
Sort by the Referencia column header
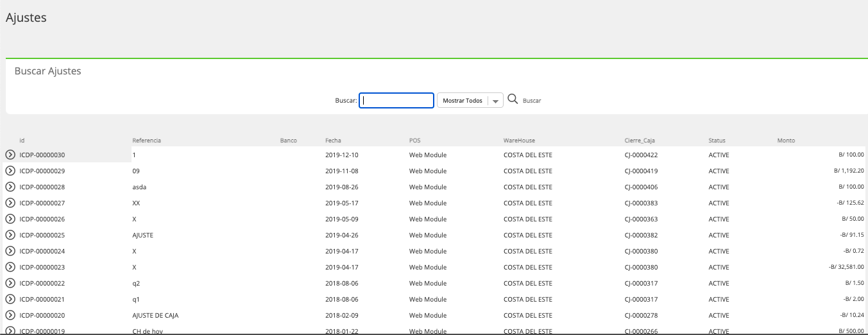tap(146, 140)
